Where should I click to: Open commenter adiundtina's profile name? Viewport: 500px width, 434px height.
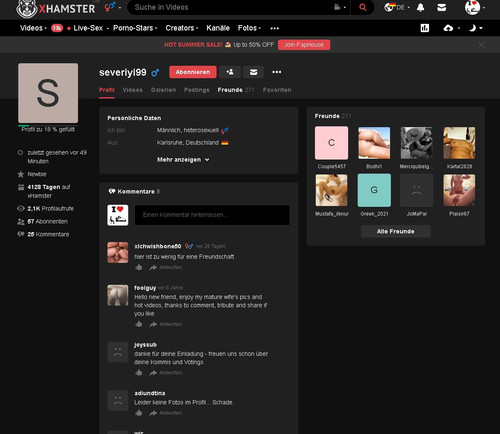pos(150,393)
